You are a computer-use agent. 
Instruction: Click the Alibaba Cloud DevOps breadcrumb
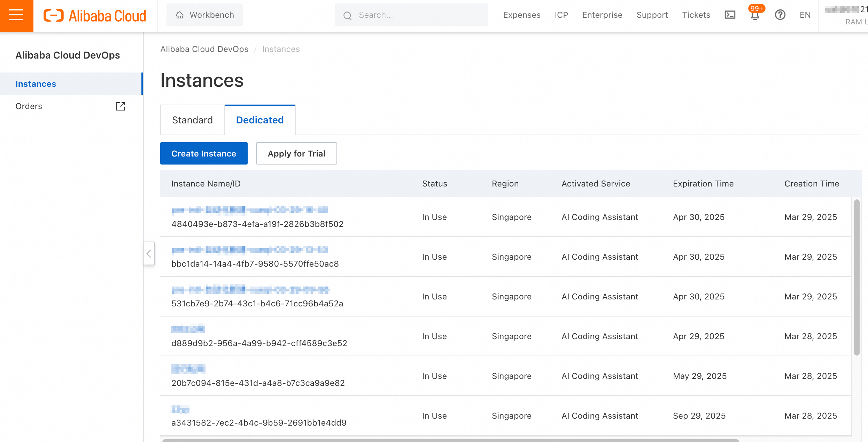click(204, 49)
